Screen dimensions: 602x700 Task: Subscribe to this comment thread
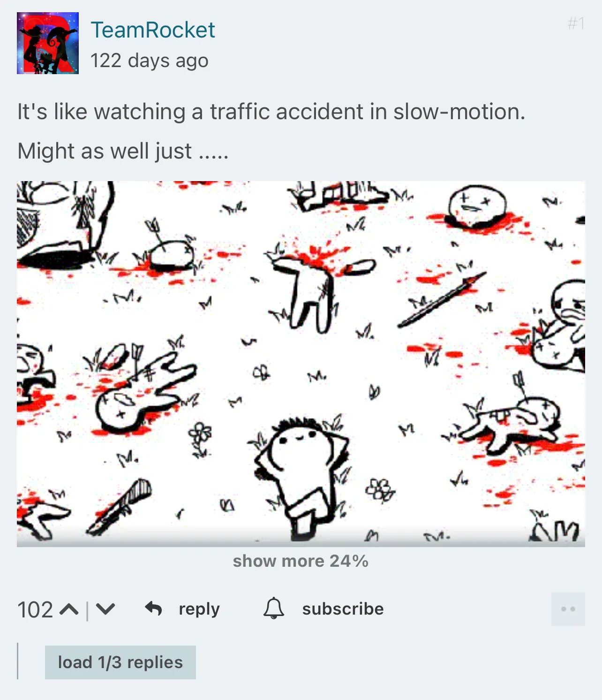tap(343, 609)
